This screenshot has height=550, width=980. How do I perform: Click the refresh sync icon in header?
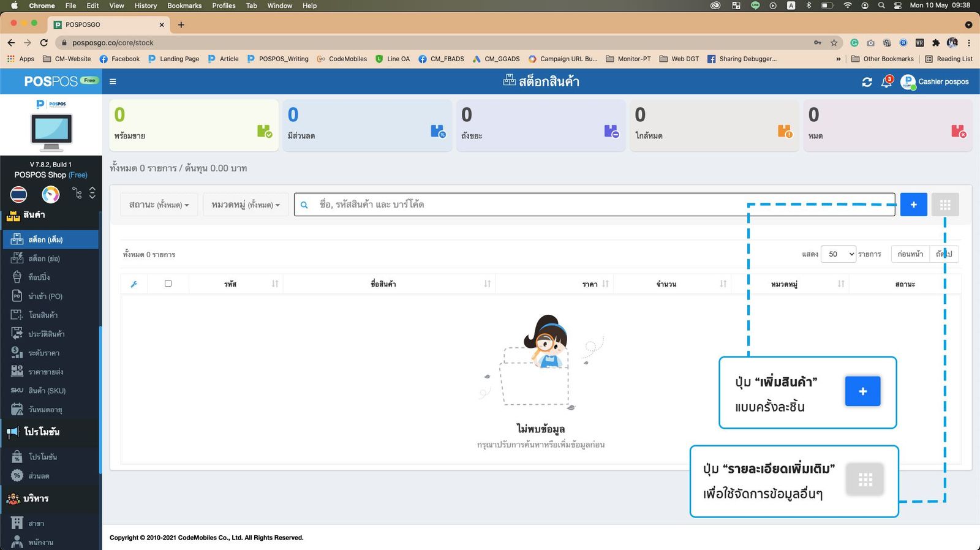point(867,82)
